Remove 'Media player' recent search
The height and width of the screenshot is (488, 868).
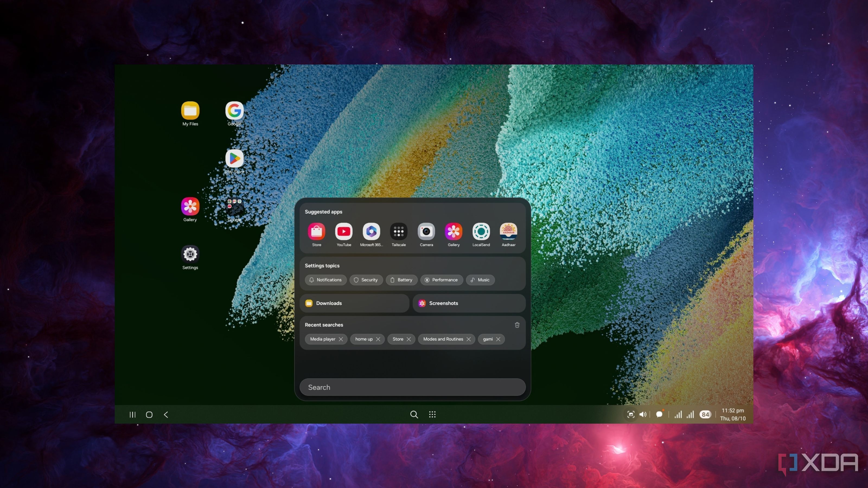(341, 339)
